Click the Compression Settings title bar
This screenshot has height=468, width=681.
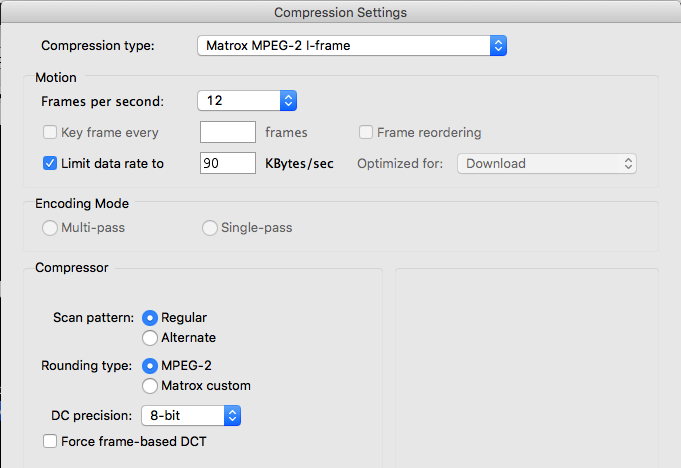[x=340, y=12]
